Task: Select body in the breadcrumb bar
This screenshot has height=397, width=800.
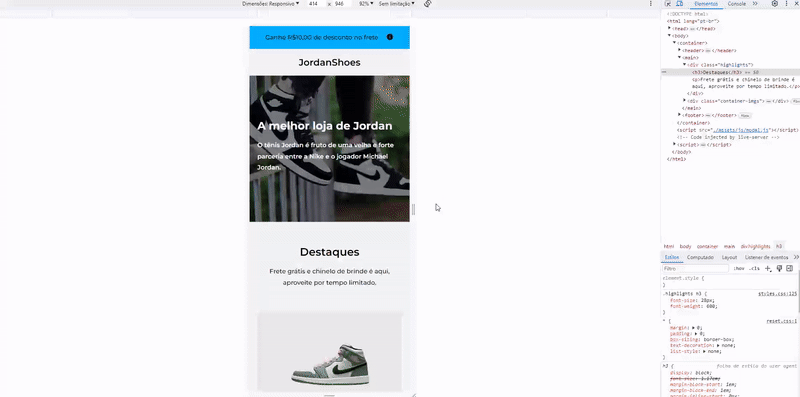Action: click(685, 246)
